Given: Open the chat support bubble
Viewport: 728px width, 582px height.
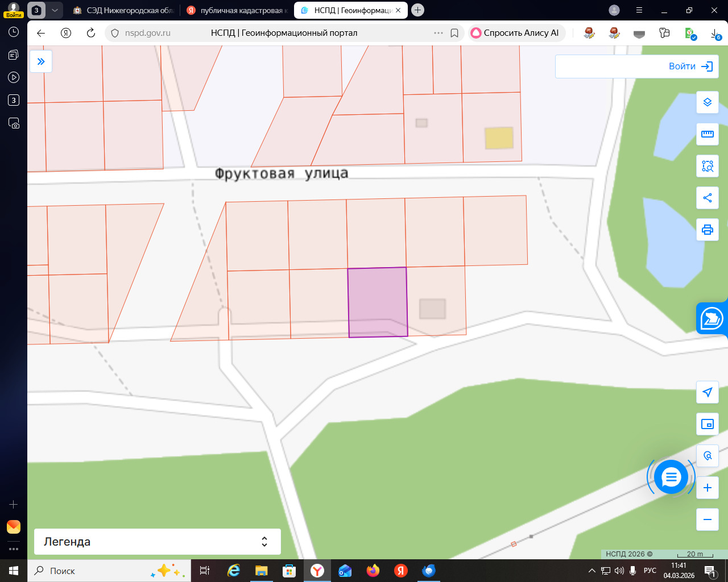Looking at the screenshot, I should [671, 477].
